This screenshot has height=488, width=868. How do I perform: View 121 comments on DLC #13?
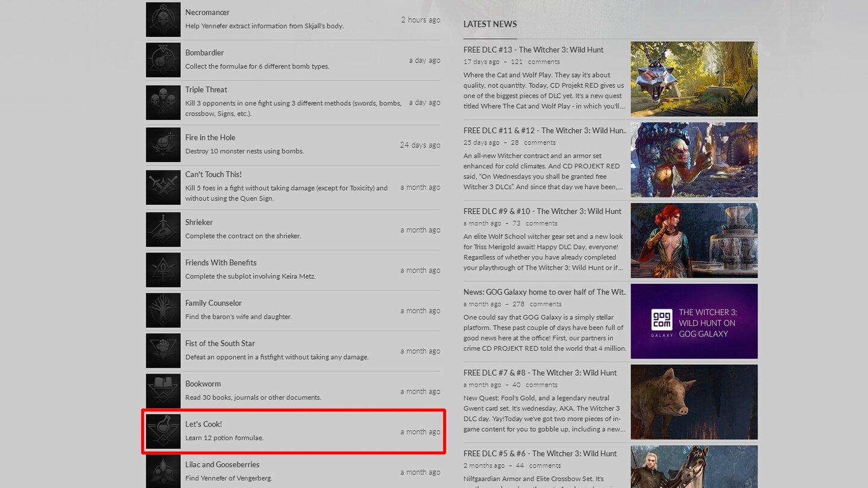[535, 62]
